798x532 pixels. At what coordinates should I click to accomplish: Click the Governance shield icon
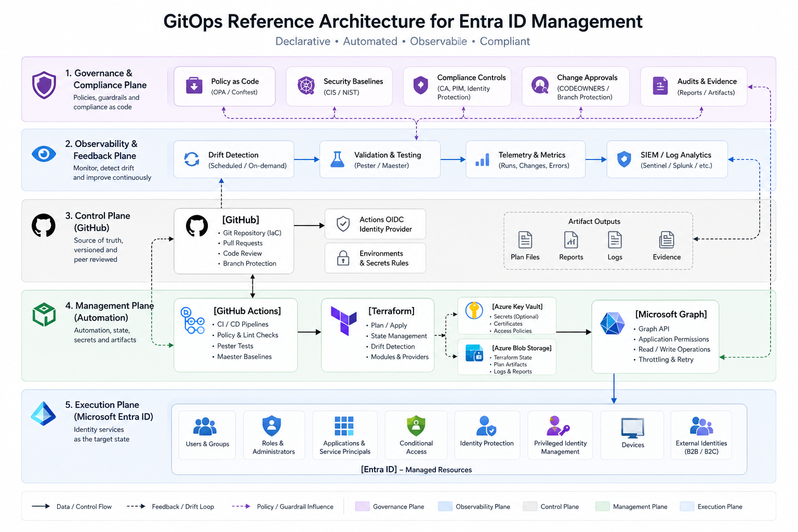[44, 85]
